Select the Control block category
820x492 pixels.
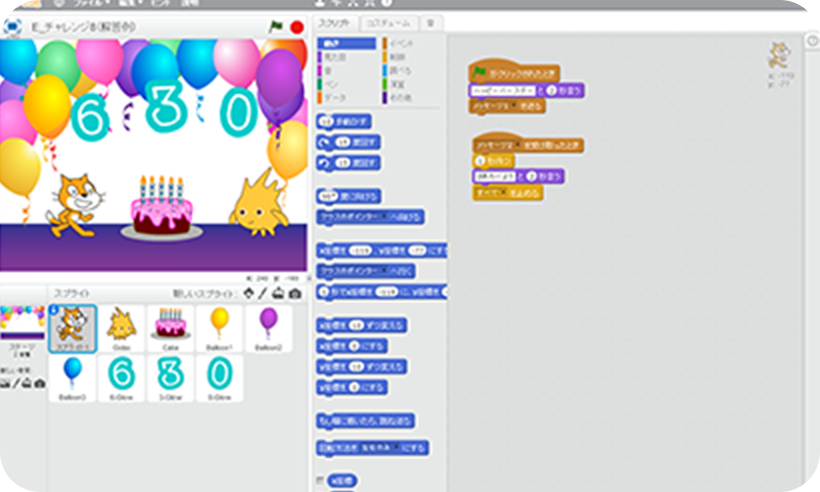pos(404,57)
